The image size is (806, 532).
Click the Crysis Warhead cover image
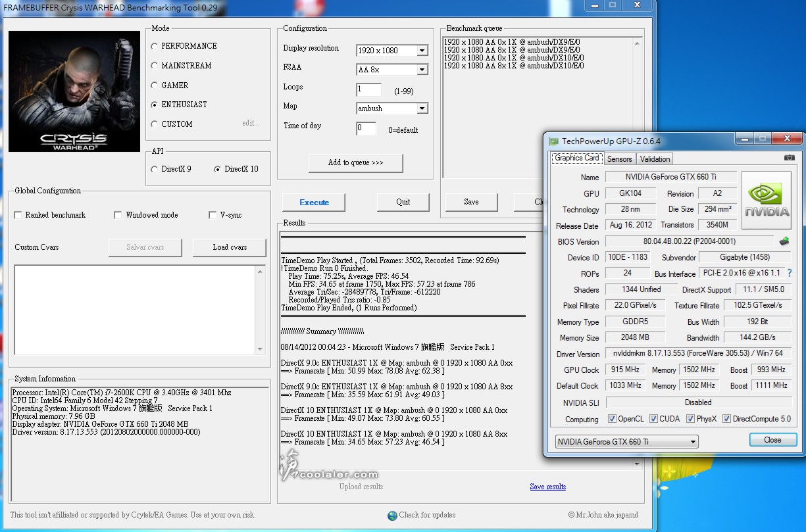point(74,91)
